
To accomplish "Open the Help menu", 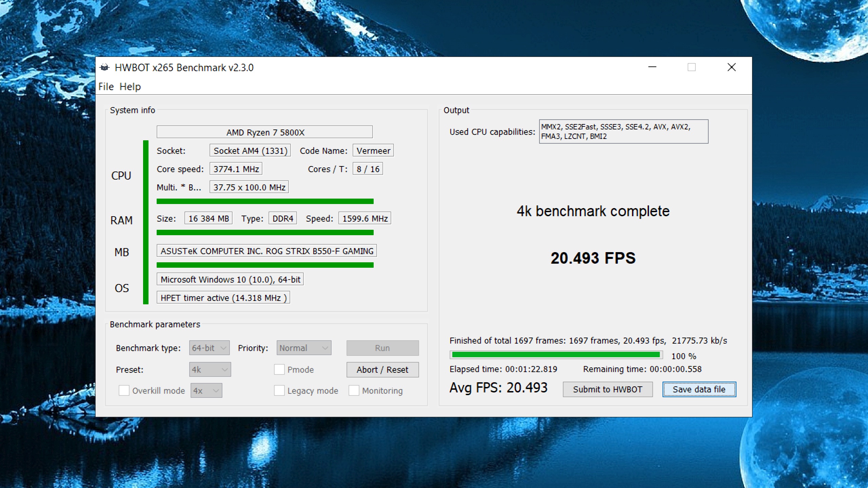I will pyautogui.click(x=130, y=87).
